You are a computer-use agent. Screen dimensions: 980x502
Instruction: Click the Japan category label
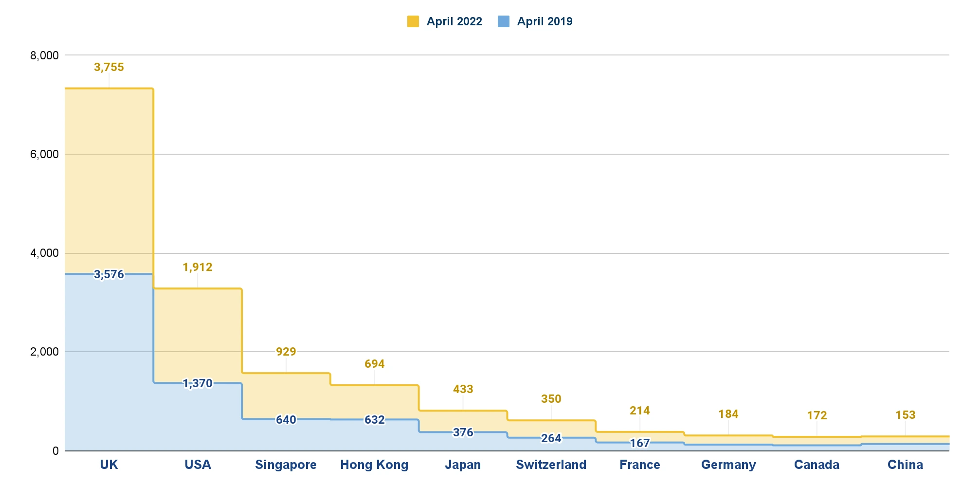463,465
